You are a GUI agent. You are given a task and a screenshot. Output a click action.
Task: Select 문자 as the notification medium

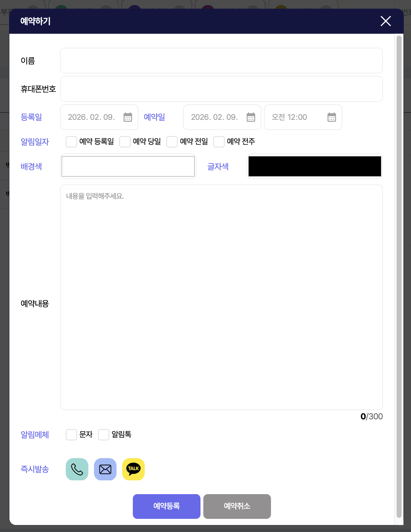pyautogui.click(x=71, y=435)
